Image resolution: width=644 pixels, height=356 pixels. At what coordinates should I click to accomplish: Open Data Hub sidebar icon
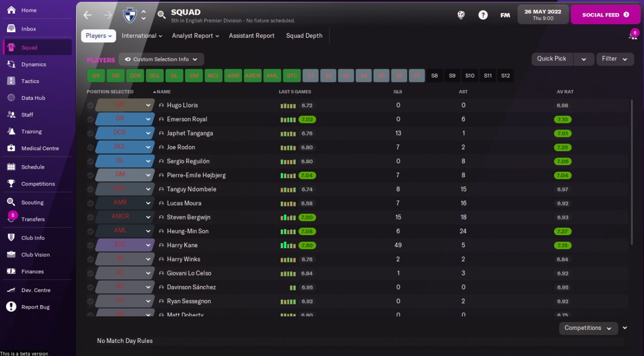coord(11,98)
